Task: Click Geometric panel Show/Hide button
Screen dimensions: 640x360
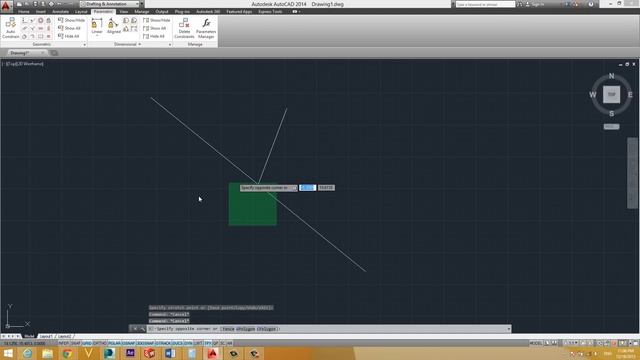Action: pos(71,20)
